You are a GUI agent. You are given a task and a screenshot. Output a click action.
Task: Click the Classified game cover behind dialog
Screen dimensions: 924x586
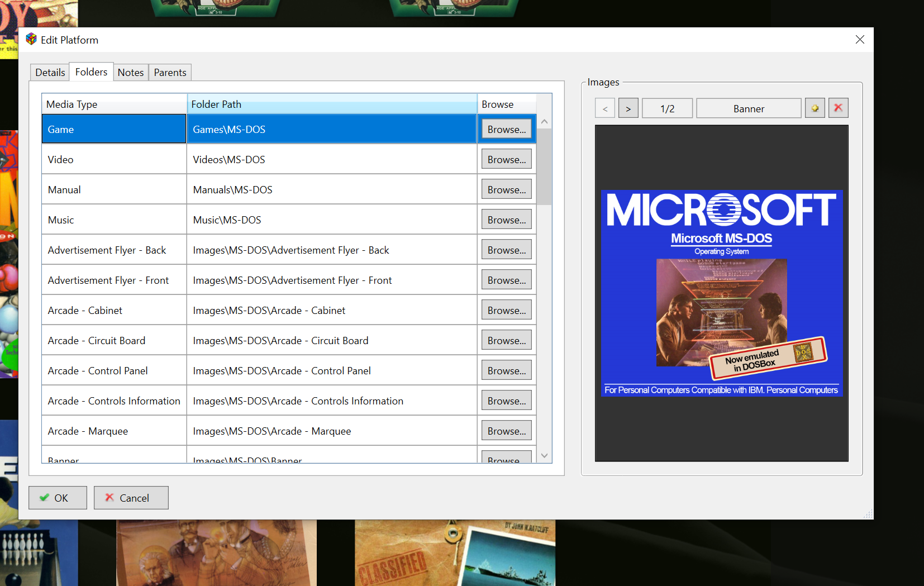[455, 553]
